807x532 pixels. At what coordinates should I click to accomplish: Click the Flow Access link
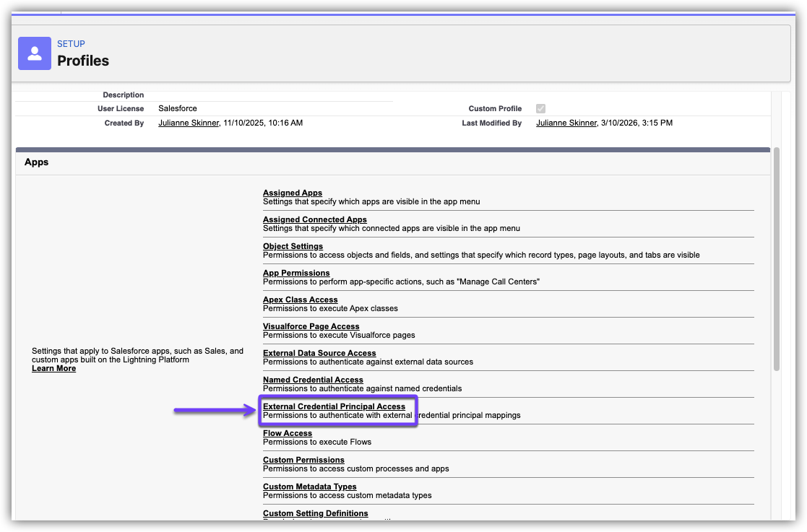288,433
